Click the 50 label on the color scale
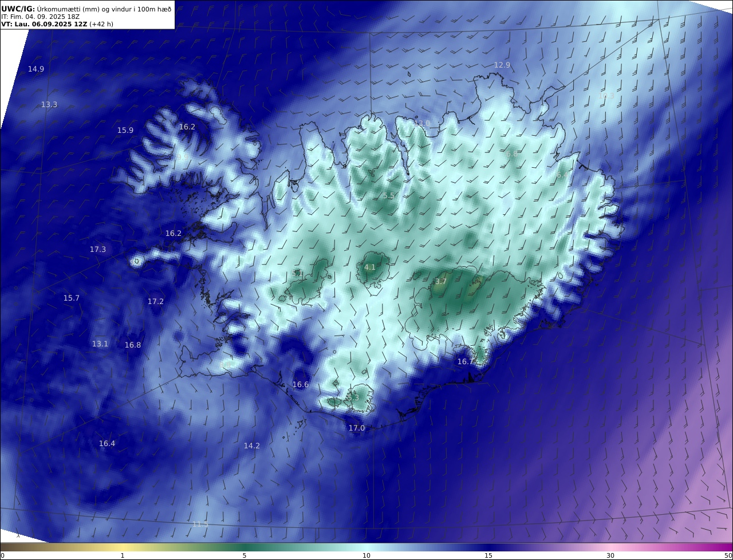733x560 pixels. tap(728, 555)
